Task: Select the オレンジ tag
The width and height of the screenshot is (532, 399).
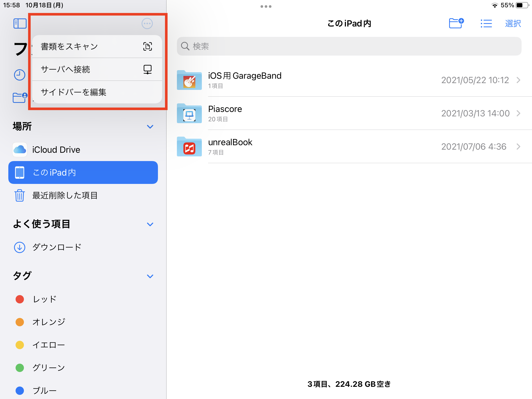Action: [x=83, y=322]
